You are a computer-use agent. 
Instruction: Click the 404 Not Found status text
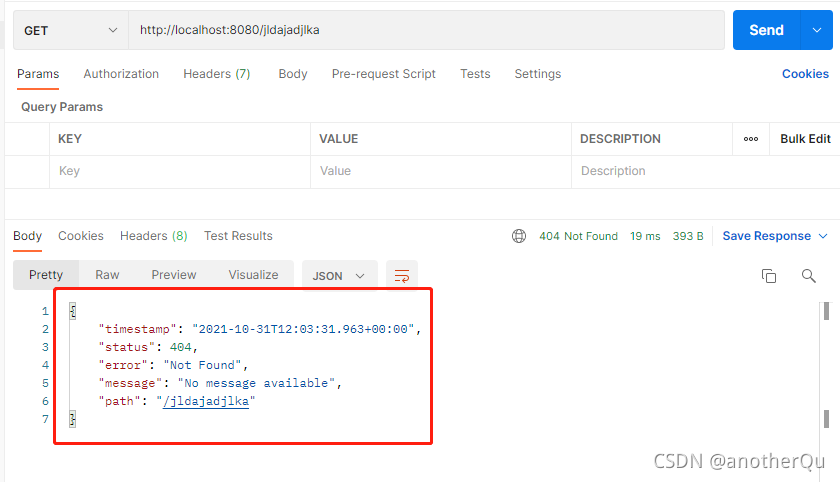[x=578, y=236]
